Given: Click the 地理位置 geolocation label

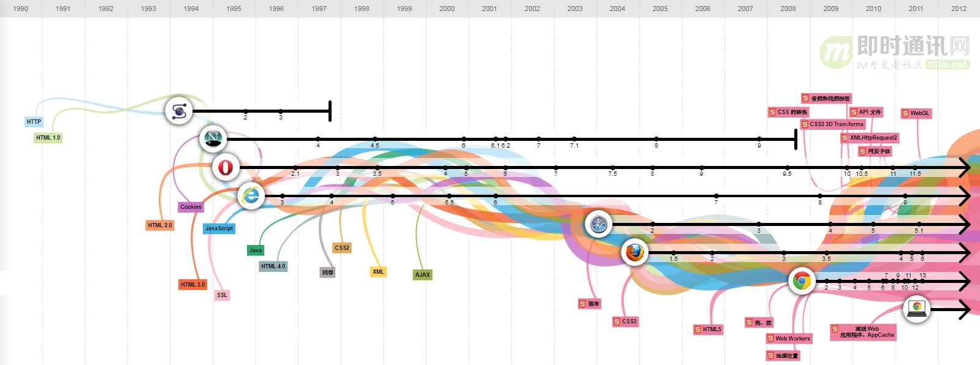Looking at the screenshot, I should click(x=783, y=356).
